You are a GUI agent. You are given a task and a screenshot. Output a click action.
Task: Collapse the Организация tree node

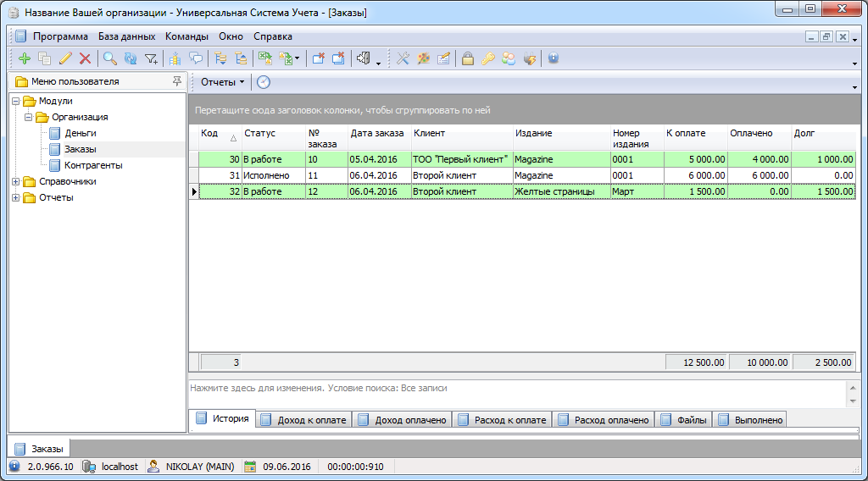[x=28, y=117]
